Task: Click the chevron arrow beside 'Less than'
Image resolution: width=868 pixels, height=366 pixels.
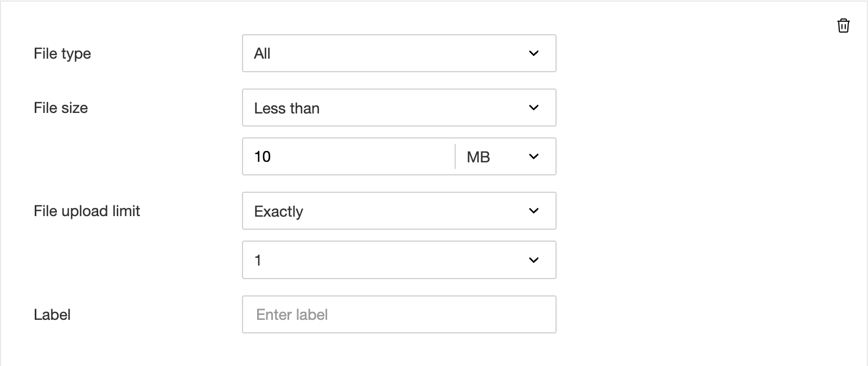Action: pyautogui.click(x=534, y=108)
